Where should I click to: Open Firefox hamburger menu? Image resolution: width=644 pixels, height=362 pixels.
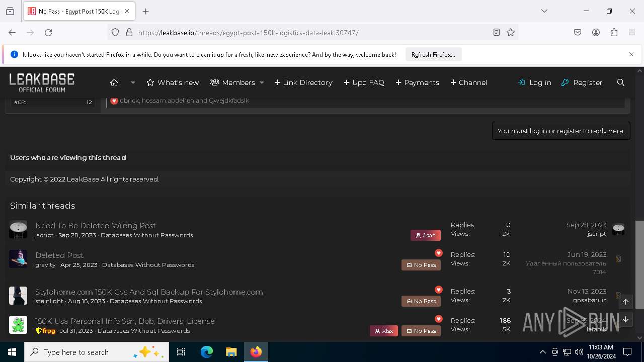[x=632, y=32]
